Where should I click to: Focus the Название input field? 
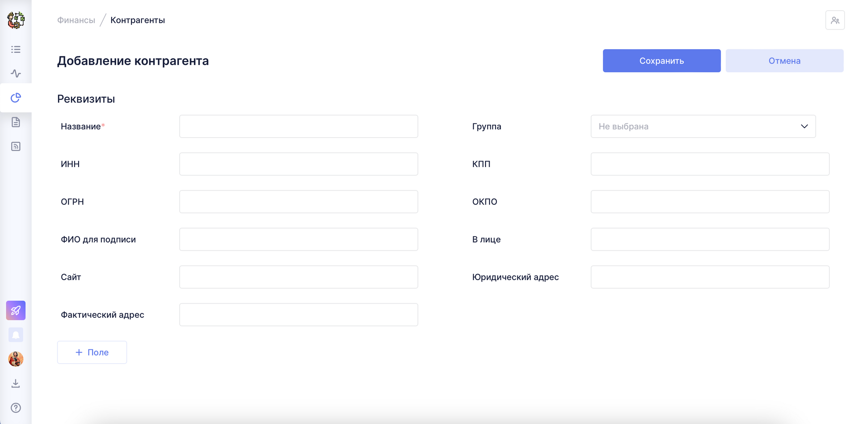[298, 127]
